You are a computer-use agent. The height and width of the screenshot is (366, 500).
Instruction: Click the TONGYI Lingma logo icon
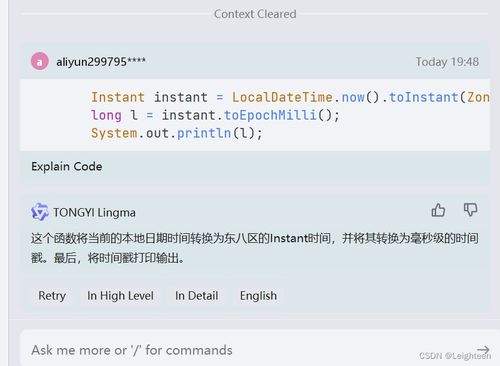[x=40, y=212]
